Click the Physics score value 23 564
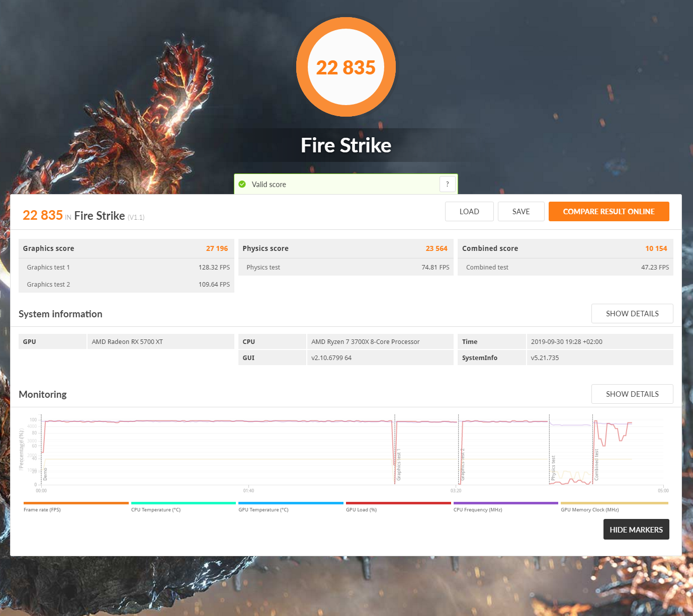Screen dimensions: 693x616 click(437, 248)
